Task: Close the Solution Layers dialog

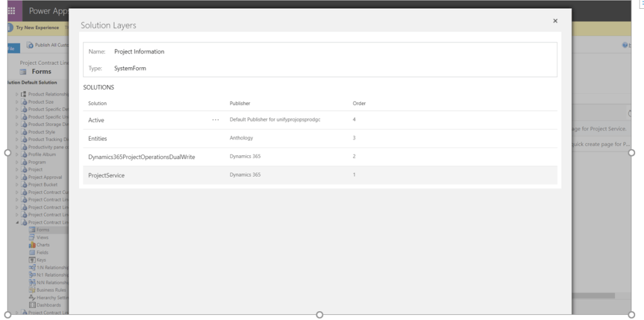Action: click(x=555, y=21)
